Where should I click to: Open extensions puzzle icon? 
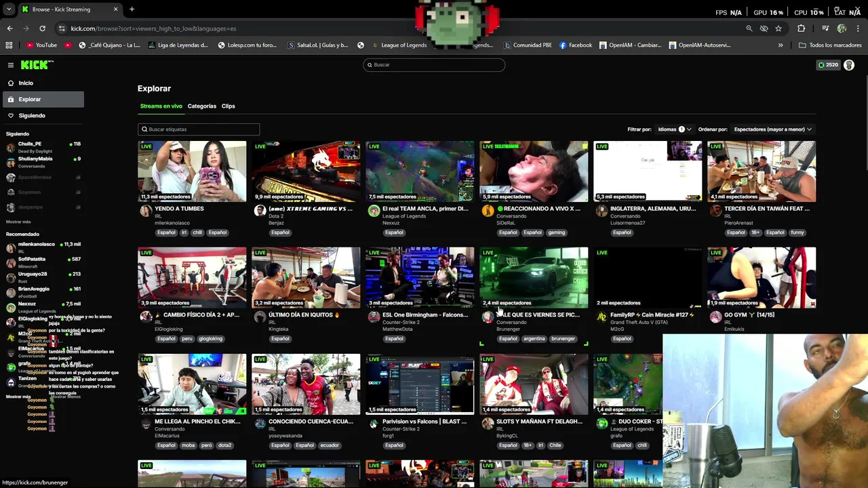tap(802, 28)
